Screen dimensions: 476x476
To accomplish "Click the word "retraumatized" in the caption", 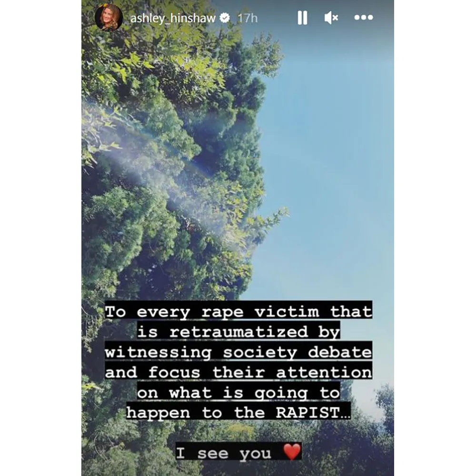I will pos(238,331).
